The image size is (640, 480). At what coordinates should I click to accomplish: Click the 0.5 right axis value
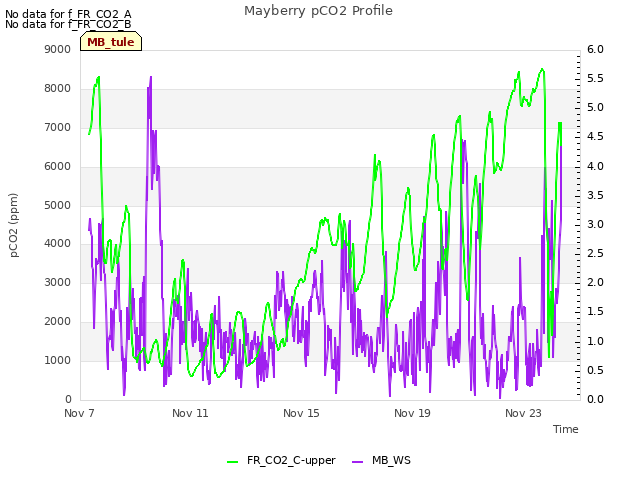(x=595, y=370)
